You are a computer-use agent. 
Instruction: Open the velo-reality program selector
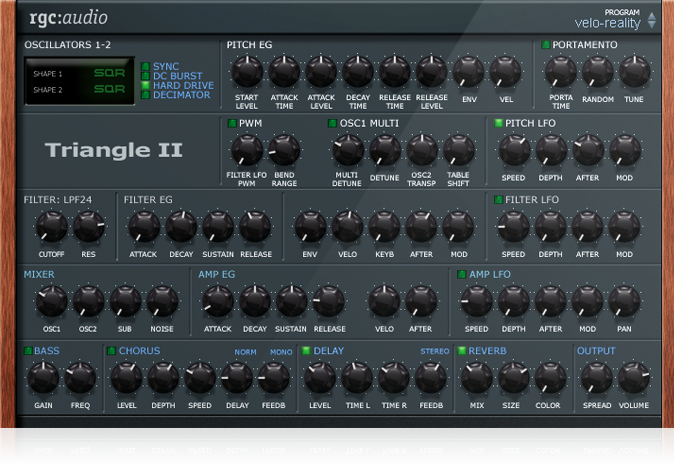pos(607,23)
